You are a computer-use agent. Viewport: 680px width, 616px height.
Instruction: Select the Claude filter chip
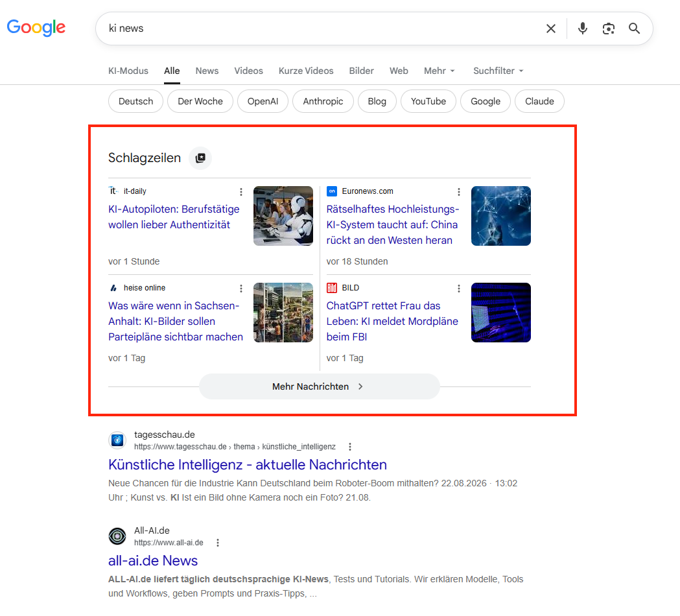539,101
